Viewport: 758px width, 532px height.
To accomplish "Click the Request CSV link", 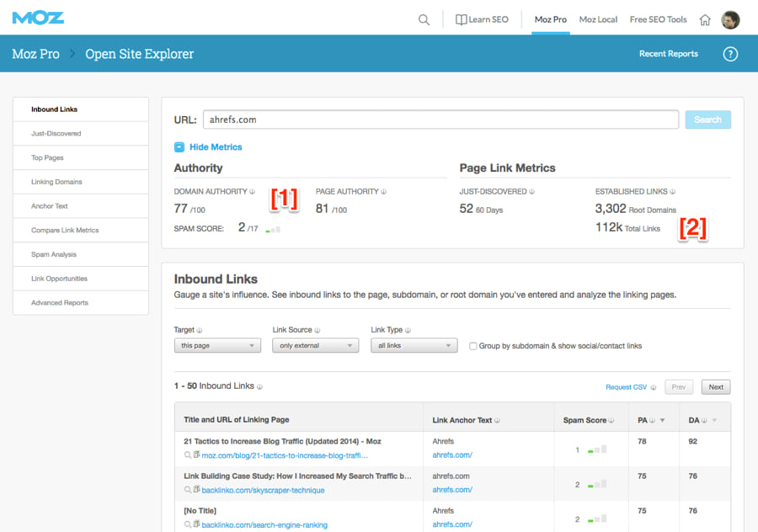I will click(626, 387).
